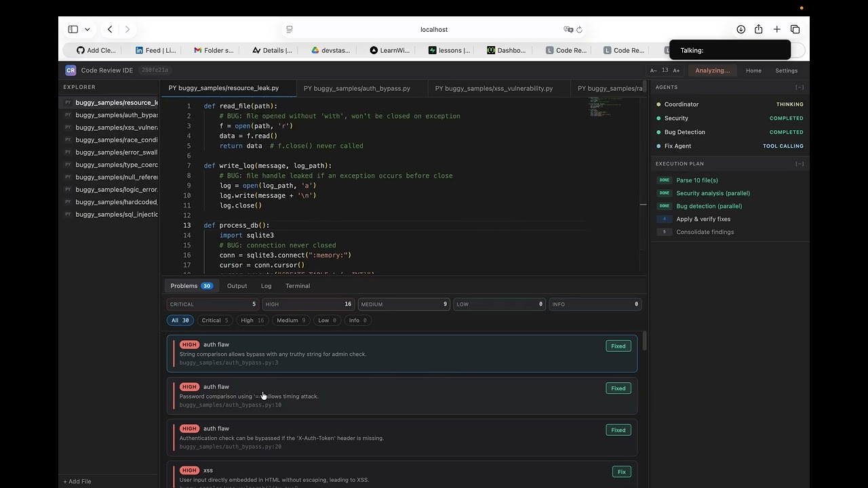This screenshot has height=488, width=868.
Task: Open buggy_samples/null_reference file in Explorer
Action: pos(109,177)
